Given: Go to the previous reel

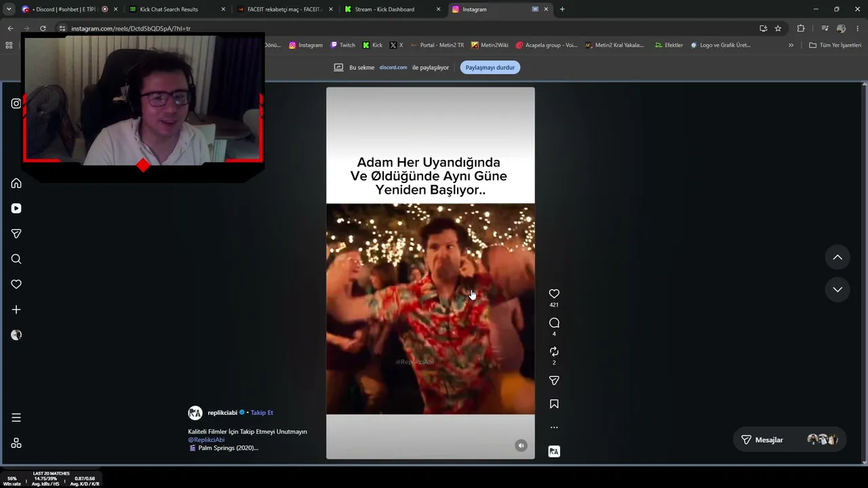Looking at the screenshot, I should coord(837,258).
